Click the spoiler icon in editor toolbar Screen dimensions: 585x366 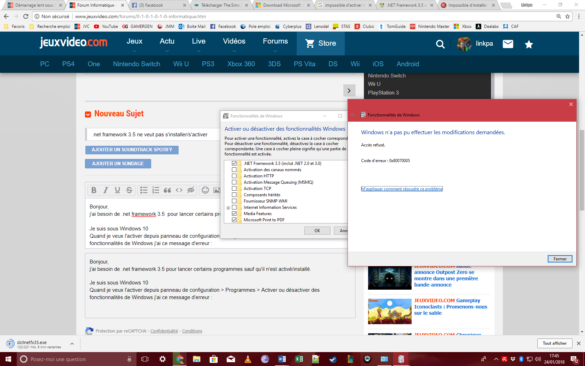tap(191, 190)
